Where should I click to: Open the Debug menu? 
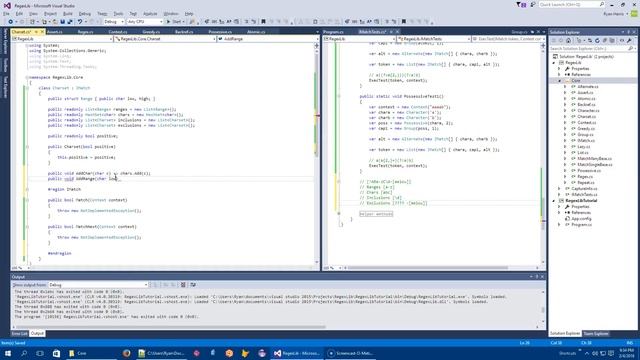[85, 13]
